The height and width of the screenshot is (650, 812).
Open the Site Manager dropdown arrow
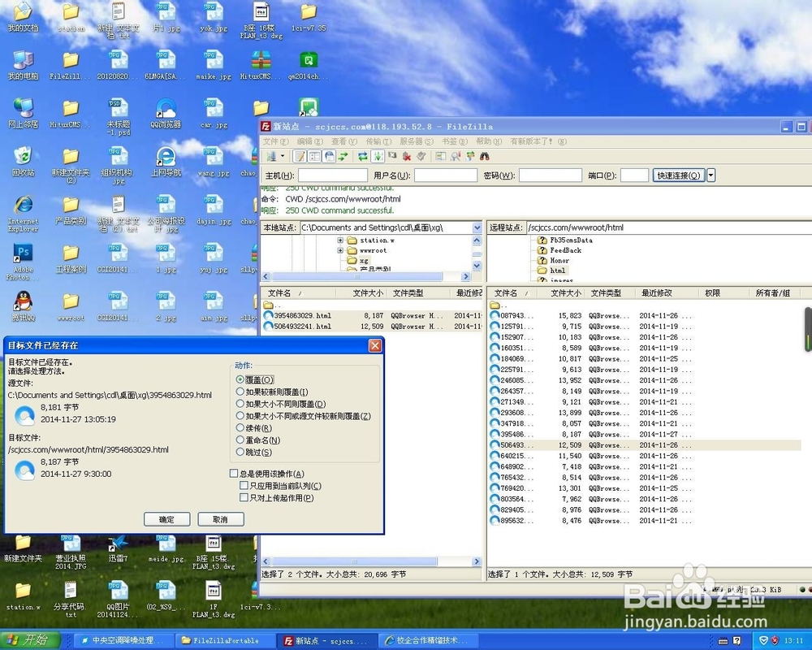tap(283, 156)
